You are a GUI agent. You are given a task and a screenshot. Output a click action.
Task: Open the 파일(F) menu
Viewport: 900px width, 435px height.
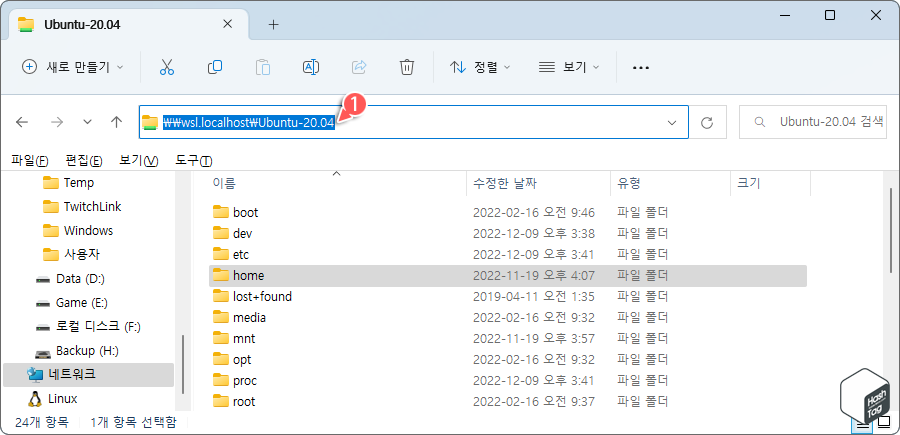pyautogui.click(x=30, y=161)
